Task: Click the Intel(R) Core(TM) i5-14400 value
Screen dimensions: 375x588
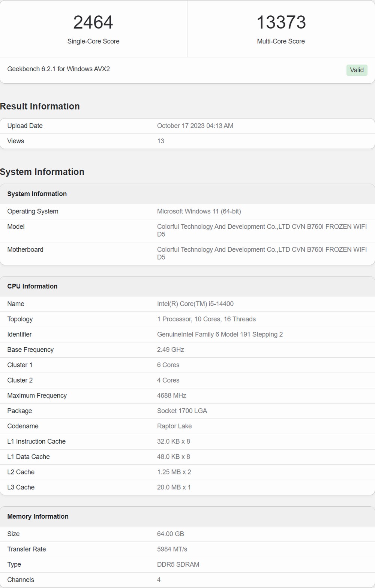Action: coord(195,304)
